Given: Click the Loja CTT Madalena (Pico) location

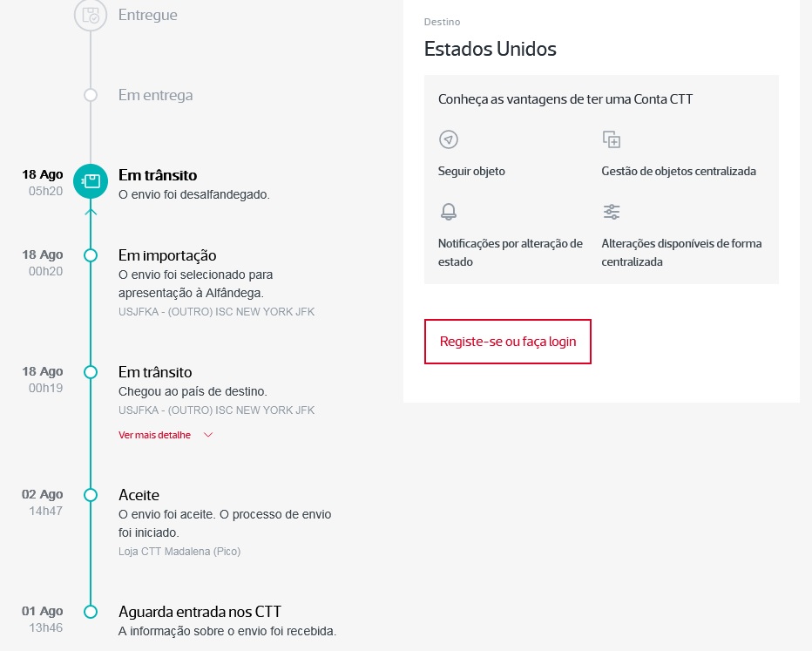Looking at the screenshot, I should pos(179,552).
